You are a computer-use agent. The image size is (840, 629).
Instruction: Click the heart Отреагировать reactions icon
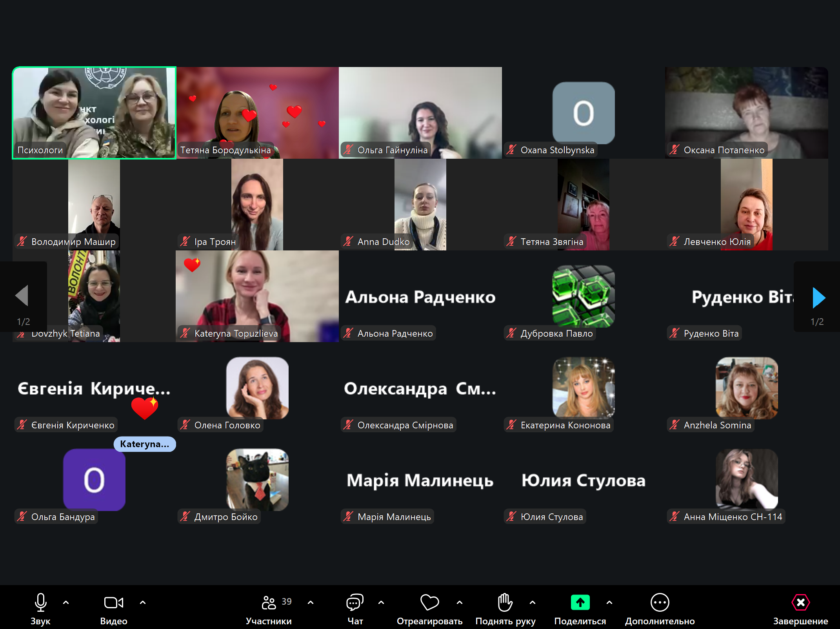tap(429, 602)
